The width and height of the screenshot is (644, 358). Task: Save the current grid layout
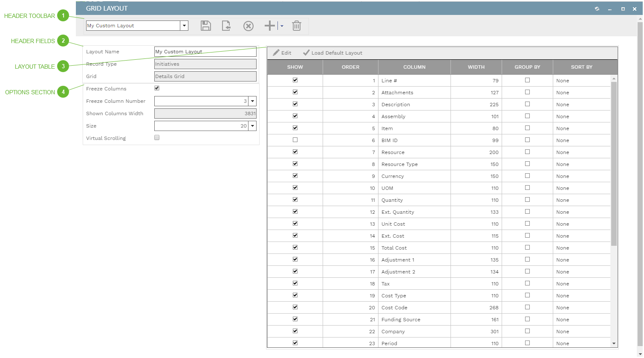point(205,26)
